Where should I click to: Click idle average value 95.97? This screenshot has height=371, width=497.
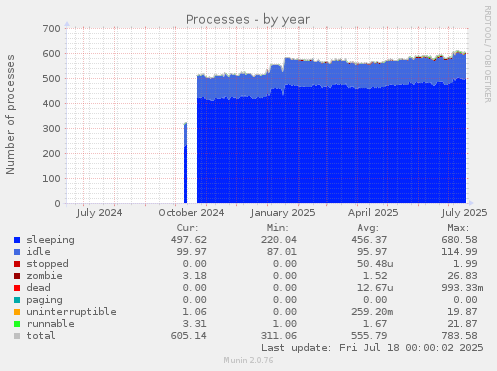(x=372, y=252)
